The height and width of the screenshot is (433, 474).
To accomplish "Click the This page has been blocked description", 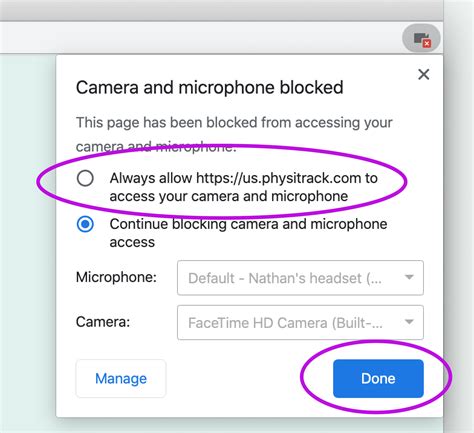I will click(x=234, y=134).
